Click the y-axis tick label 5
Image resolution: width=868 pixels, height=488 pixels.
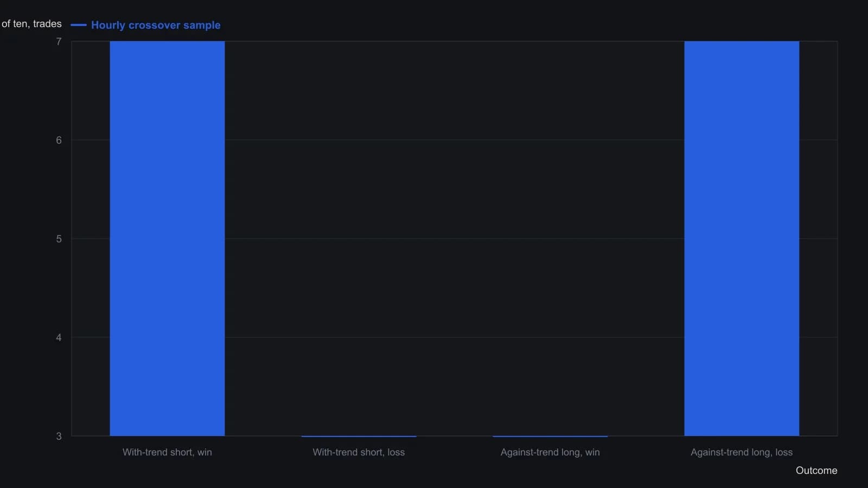59,239
